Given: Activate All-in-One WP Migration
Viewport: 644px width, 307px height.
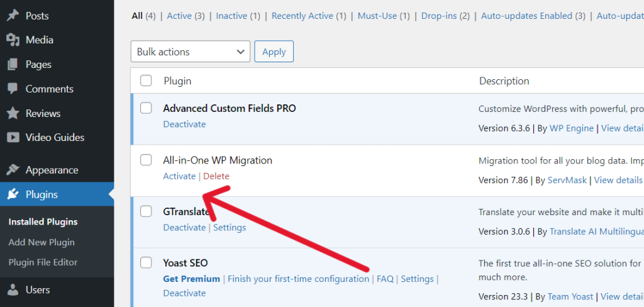Looking at the screenshot, I should pyautogui.click(x=179, y=176).
